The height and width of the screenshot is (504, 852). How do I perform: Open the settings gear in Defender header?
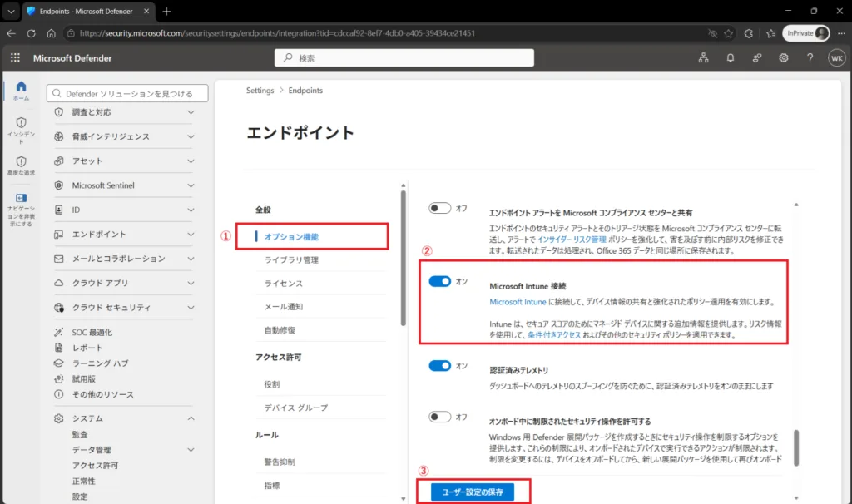tap(784, 57)
